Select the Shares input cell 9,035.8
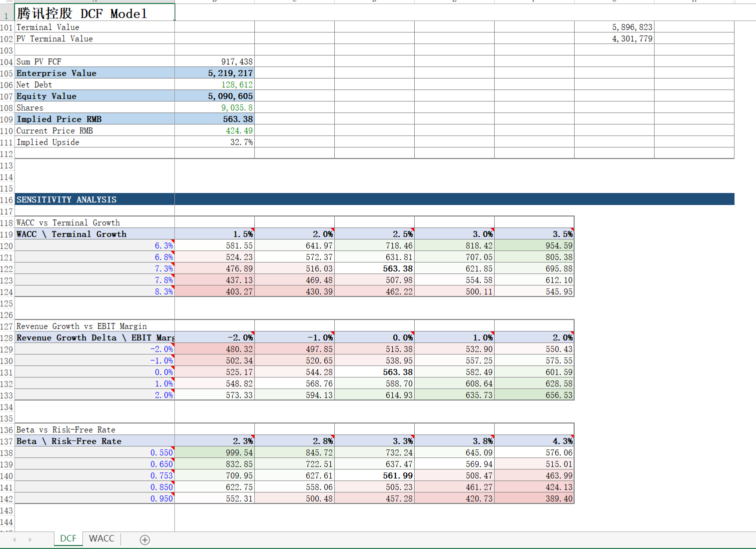The image size is (756, 549). coord(214,107)
